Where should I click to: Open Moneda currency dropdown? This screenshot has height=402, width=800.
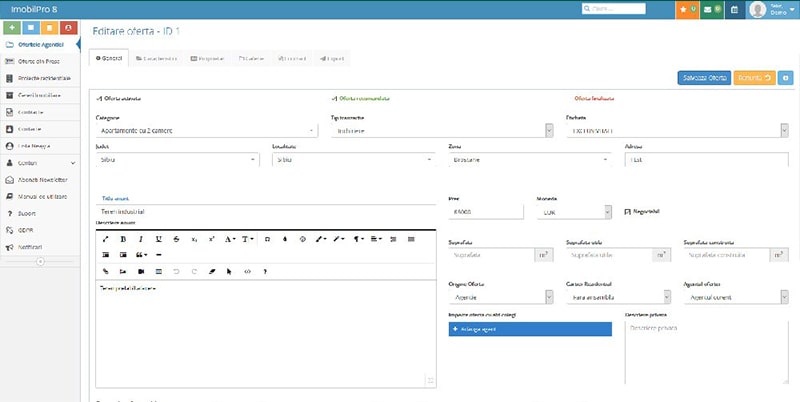(x=574, y=212)
